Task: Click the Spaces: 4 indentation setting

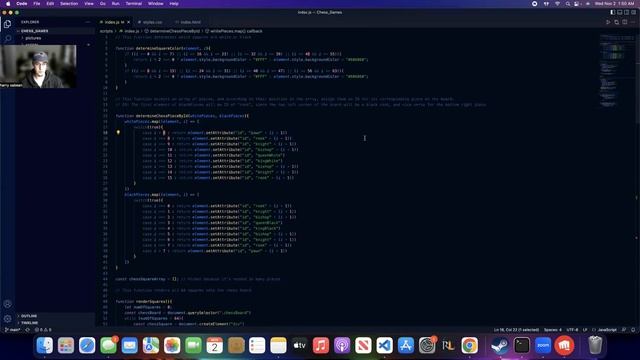Action: 553,330
